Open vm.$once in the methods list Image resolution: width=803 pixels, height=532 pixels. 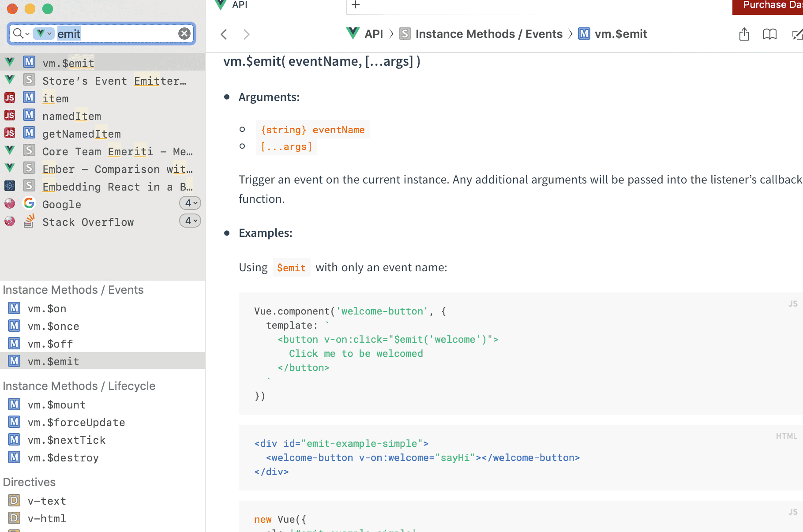click(53, 326)
